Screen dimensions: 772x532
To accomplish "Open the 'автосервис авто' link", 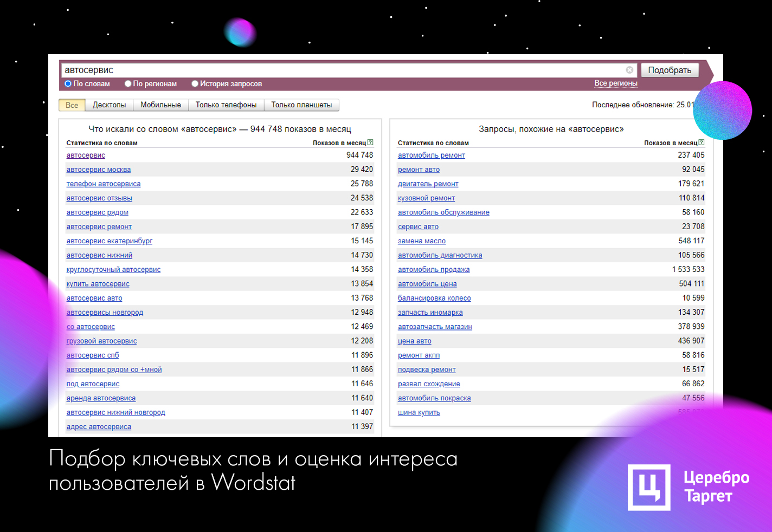I will 94,299.
